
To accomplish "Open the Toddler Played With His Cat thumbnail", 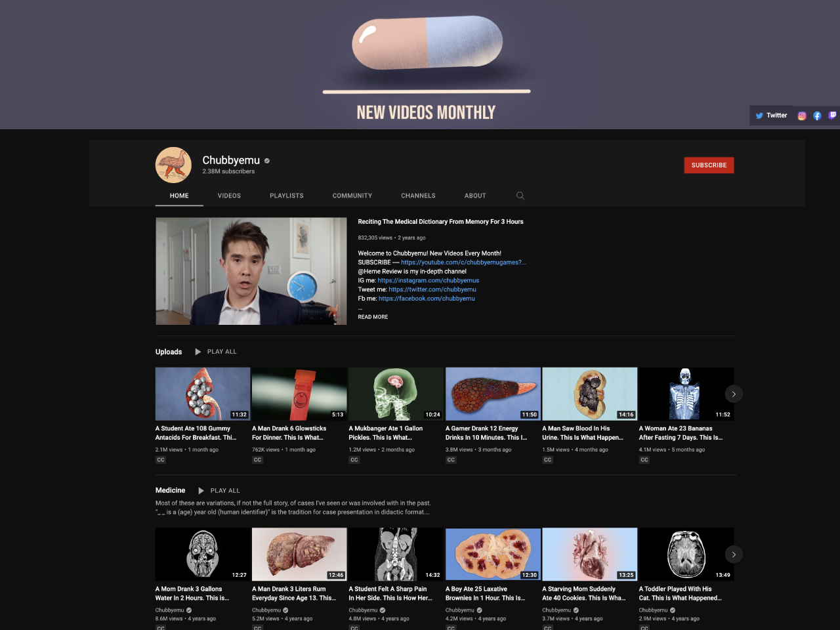I will click(x=686, y=555).
